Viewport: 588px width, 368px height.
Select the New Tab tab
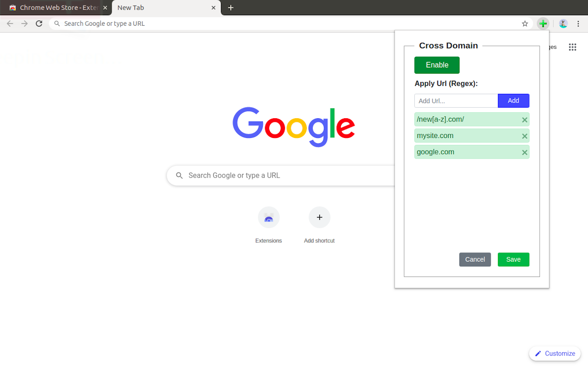(x=166, y=8)
